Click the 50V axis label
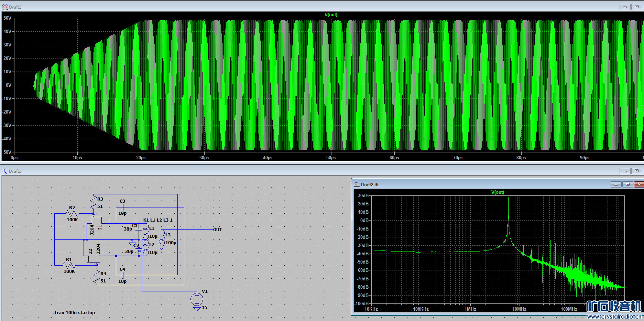644x321 pixels. pyautogui.click(x=7, y=18)
